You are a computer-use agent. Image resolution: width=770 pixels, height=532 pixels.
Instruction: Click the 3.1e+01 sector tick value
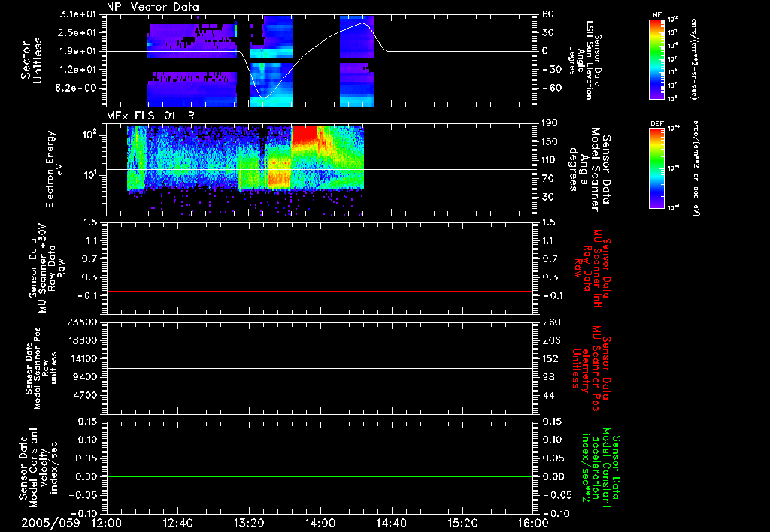point(78,14)
